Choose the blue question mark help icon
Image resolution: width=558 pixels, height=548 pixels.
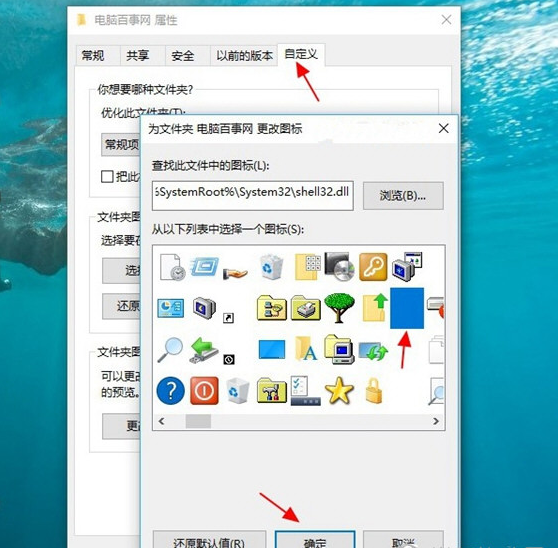click(170, 391)
